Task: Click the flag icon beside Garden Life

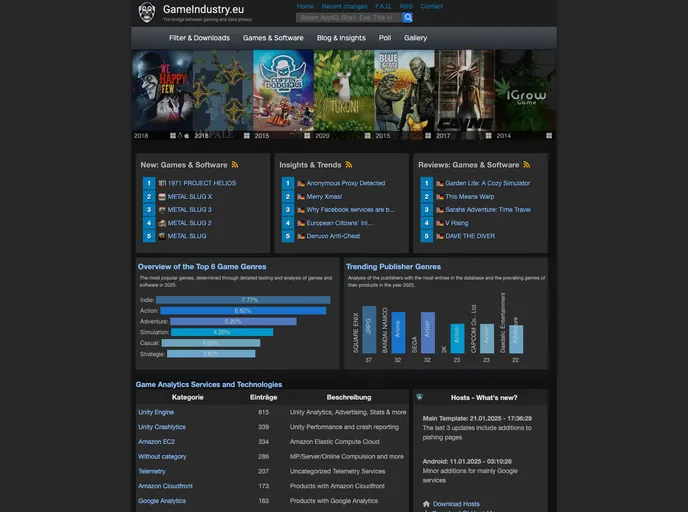Action: [x=440, y=183]
